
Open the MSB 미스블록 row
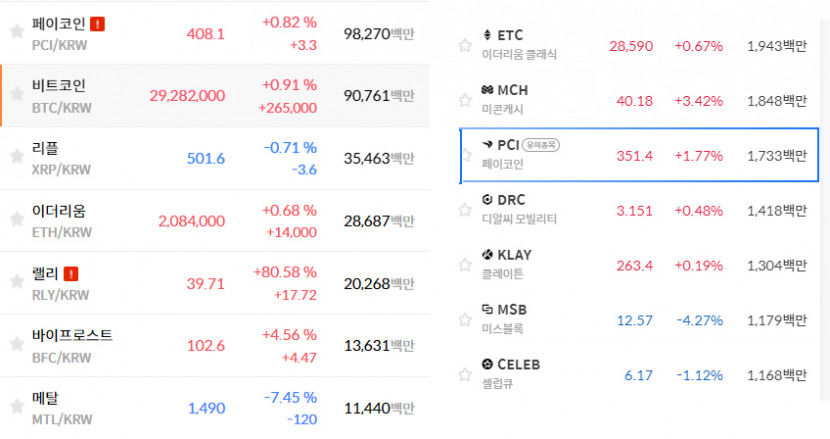tap(639, 320)
